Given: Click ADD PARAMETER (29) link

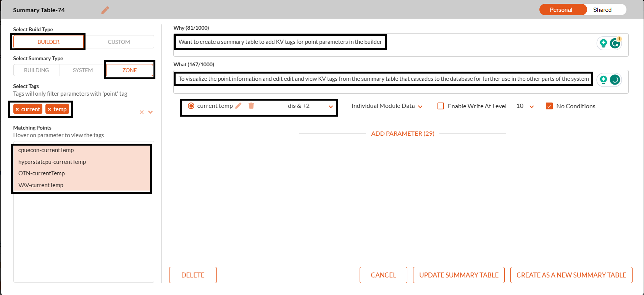Looking at the screenshot, I should pyautogui.click(x=403, y=133).
